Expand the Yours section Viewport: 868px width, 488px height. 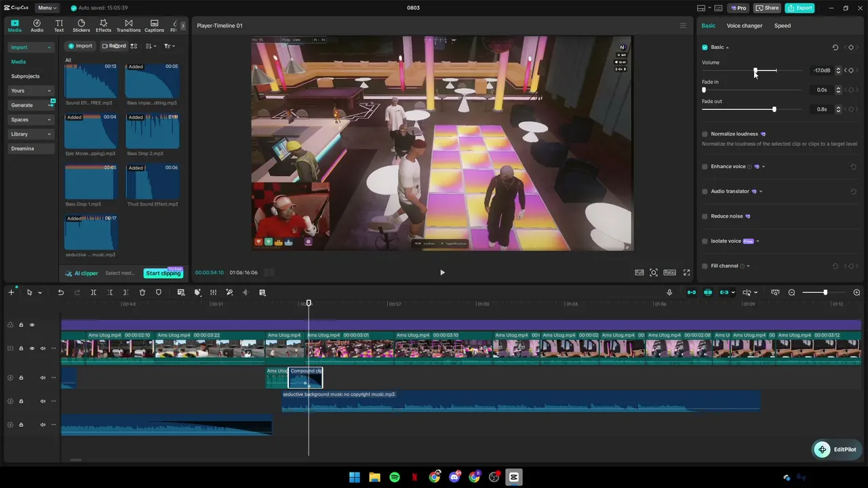31,91
